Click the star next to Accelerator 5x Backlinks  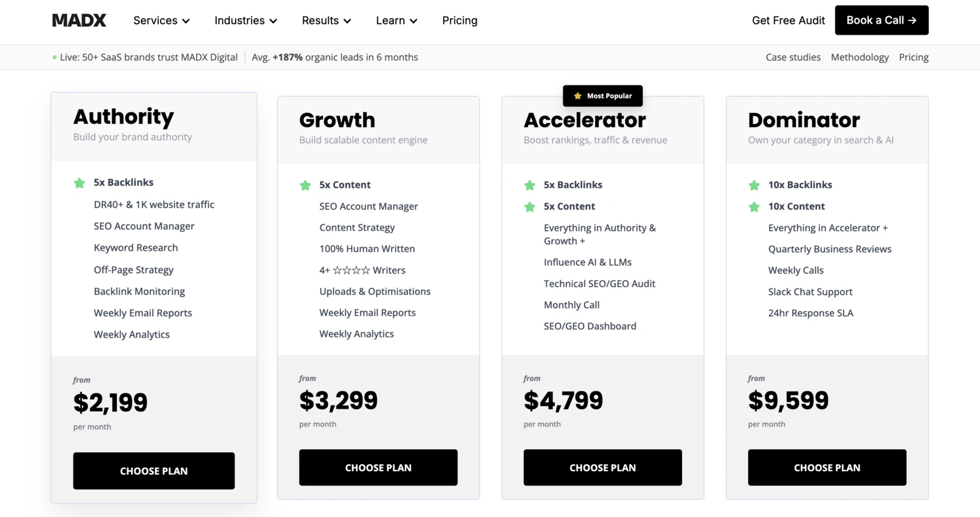coord(530,185)
